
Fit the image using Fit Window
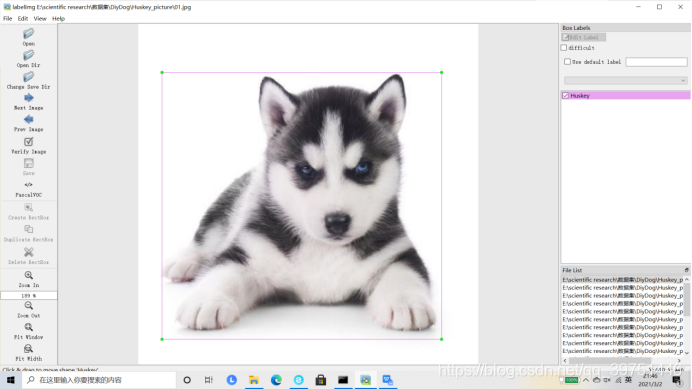pyautogui.click(x=29, y=327)
